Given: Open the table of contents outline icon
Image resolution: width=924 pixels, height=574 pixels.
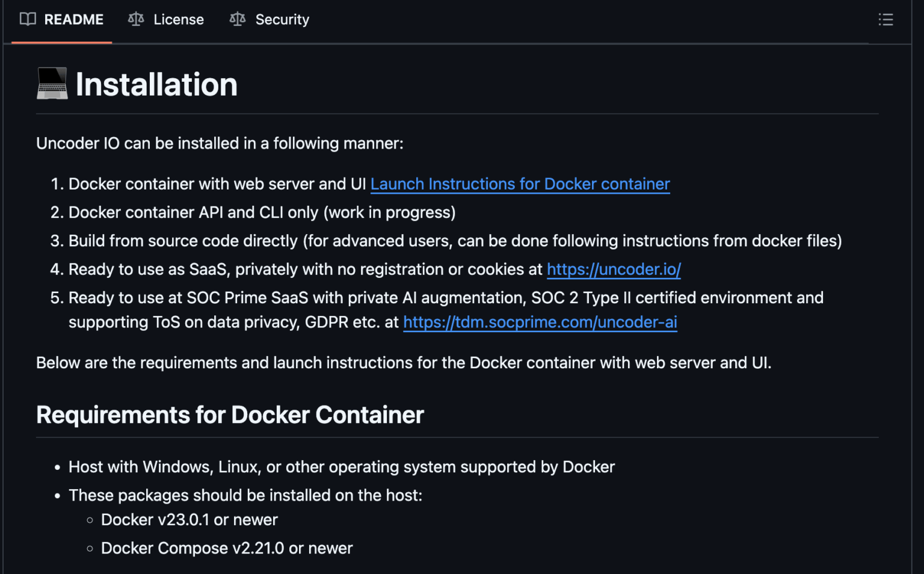Looking at the screenshot, I should [885, 19].
